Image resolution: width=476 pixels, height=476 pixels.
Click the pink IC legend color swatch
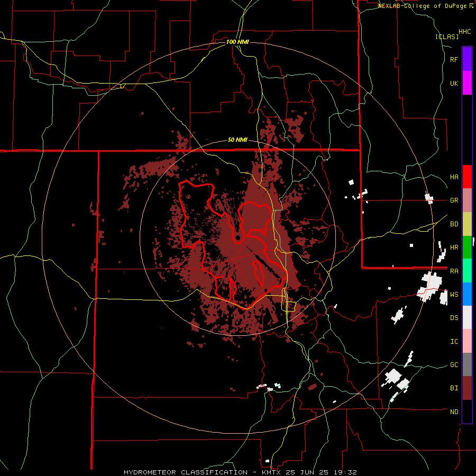pos(467,341)
